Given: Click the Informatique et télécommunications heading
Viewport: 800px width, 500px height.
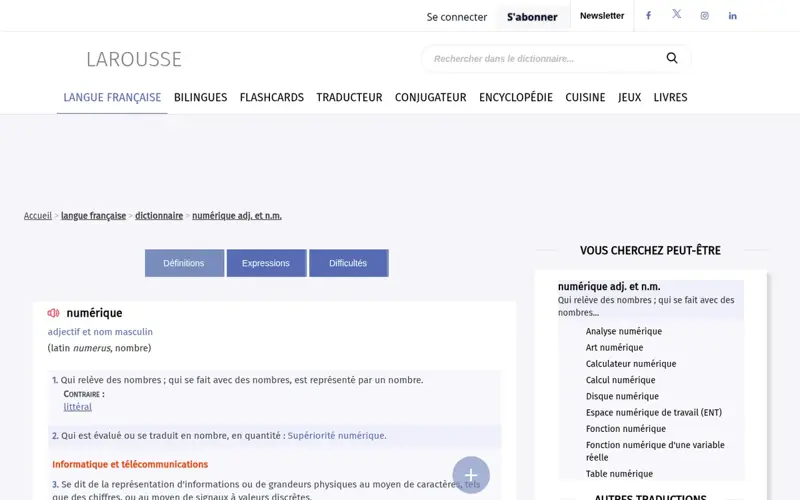Looking at the screenshot, I should point(130,464).
